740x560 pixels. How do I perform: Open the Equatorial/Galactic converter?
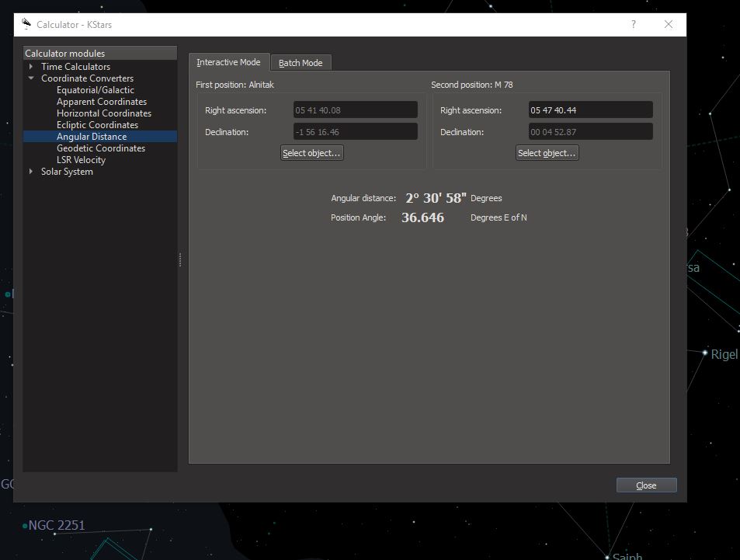(x=96, y=90)
